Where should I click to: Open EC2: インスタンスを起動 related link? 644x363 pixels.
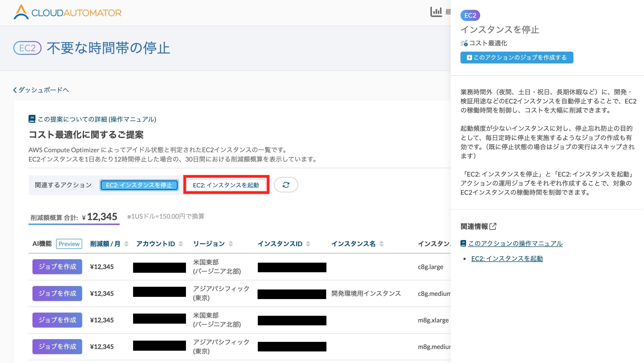coord(507,258)
